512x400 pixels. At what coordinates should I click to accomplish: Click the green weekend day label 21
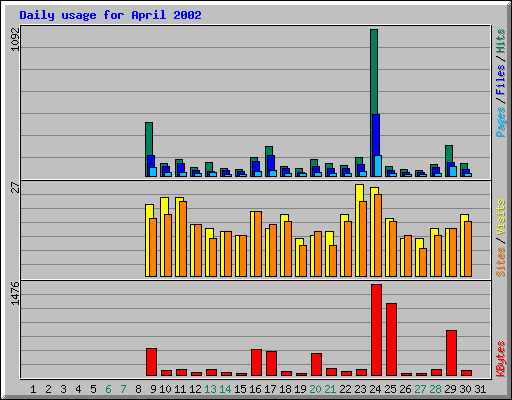pos(330,389)
